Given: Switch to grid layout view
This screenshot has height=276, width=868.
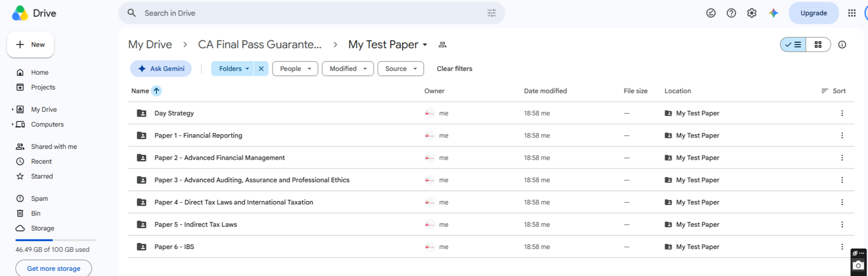Looking at the screenshot, I should 818,44.
